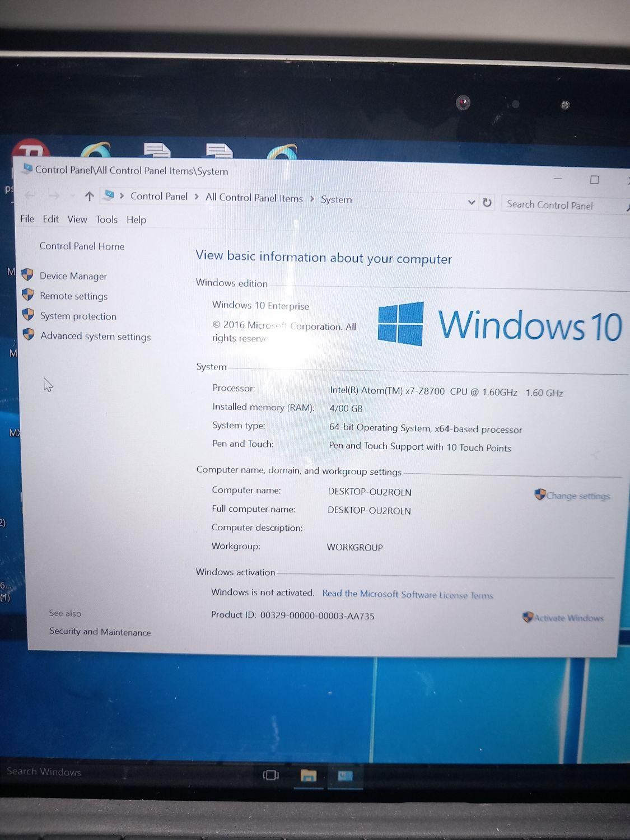Select the Windows 10 Enterprise text
The image size is (630, 840).
click(260, 305)
